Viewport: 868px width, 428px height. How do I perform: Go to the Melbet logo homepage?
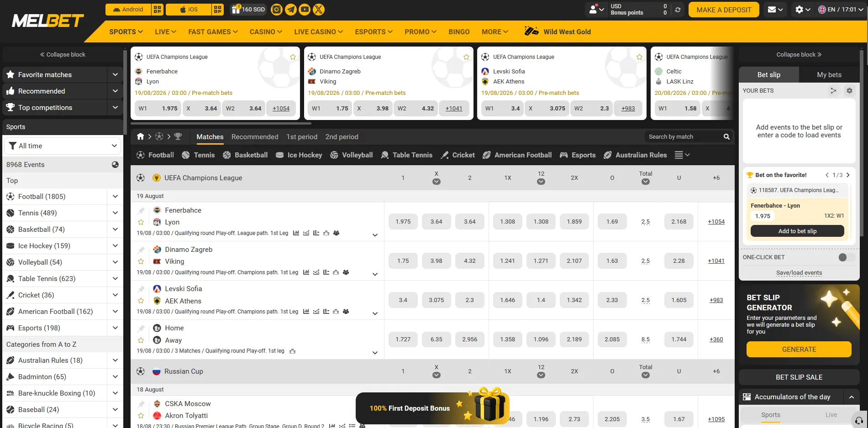point(48,21)
